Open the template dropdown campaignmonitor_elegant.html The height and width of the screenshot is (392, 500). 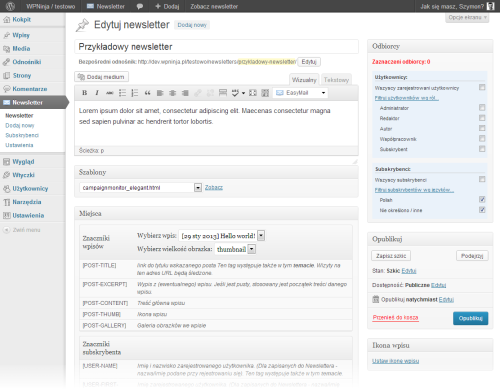click(141, 188)
